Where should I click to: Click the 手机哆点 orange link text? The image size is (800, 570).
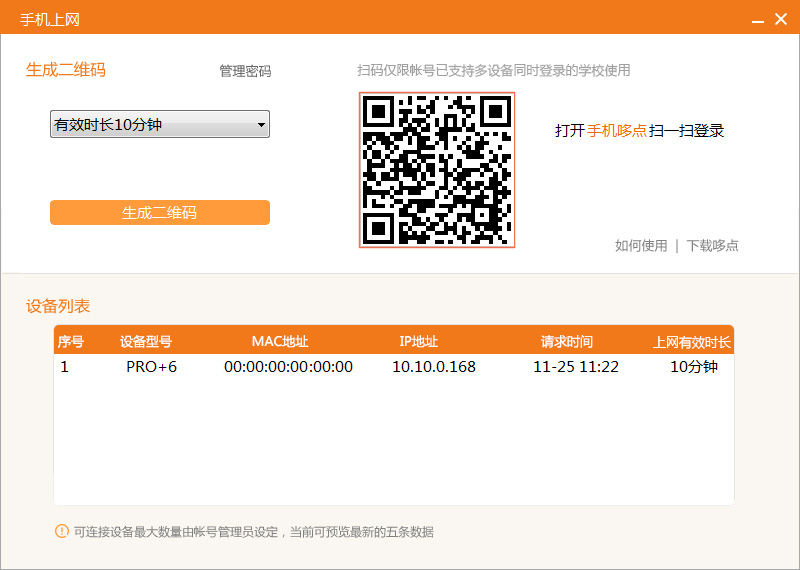point(617,131)
